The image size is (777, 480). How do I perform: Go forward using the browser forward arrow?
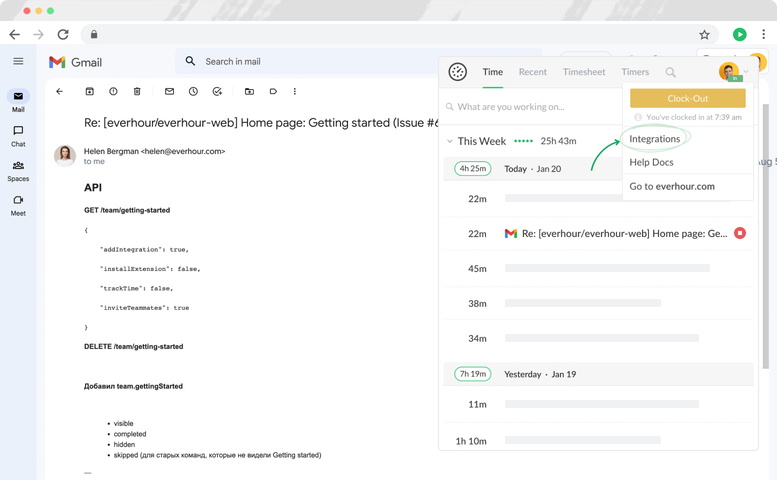(x=38, y=35)
